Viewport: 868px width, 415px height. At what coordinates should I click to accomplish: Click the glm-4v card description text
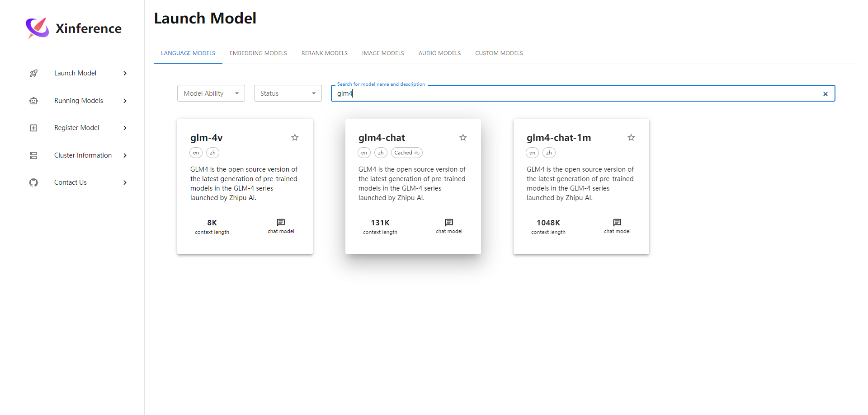coord(244,183)
